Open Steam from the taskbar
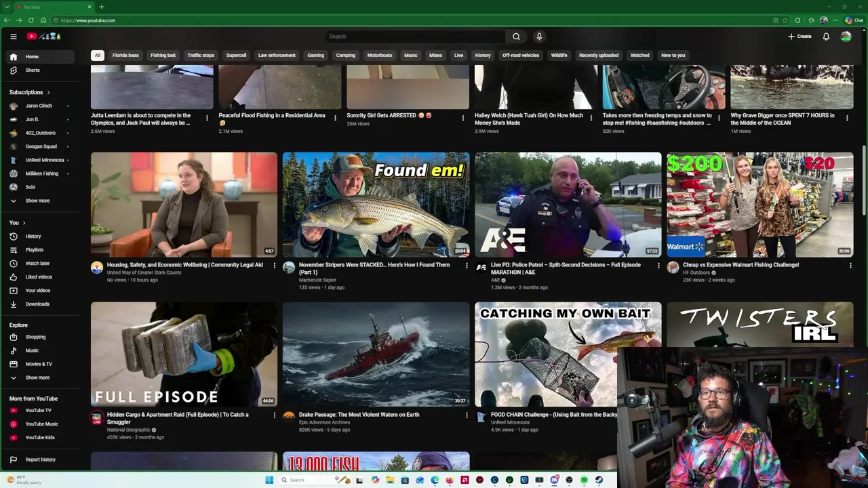 click(x=599, y=480)
